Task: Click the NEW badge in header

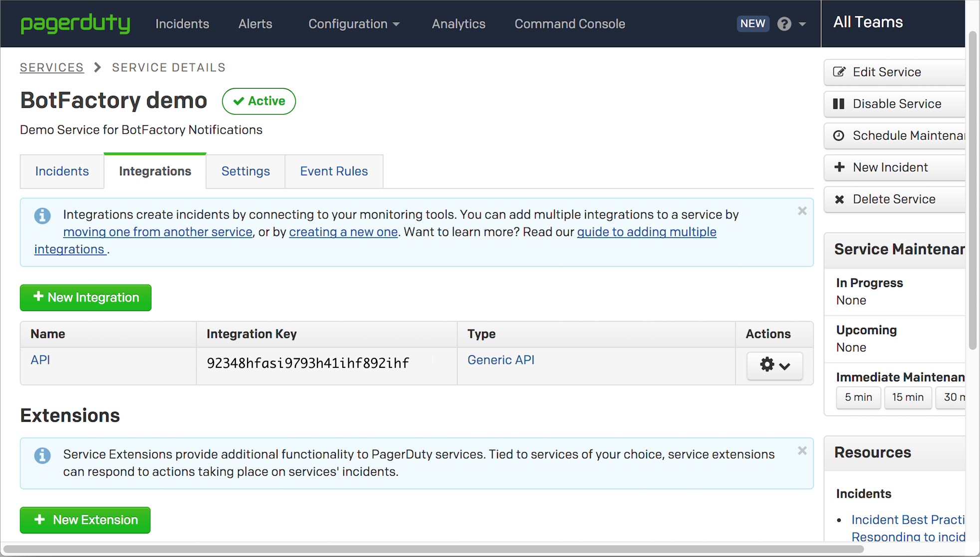Action: 752,23
